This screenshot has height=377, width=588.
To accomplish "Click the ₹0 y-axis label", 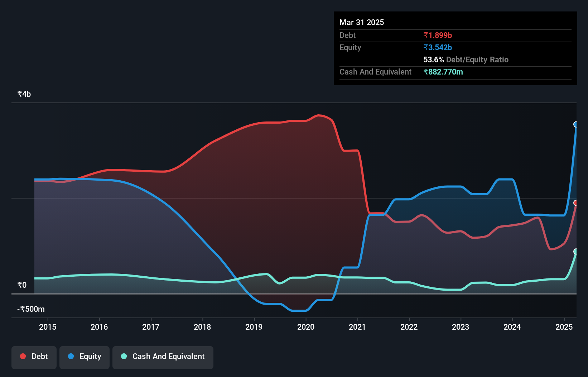I will click(x=22, y=285).
